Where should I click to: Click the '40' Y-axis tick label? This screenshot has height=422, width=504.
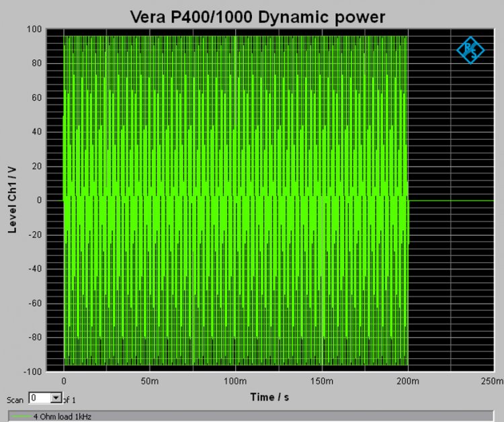(37, 132)
